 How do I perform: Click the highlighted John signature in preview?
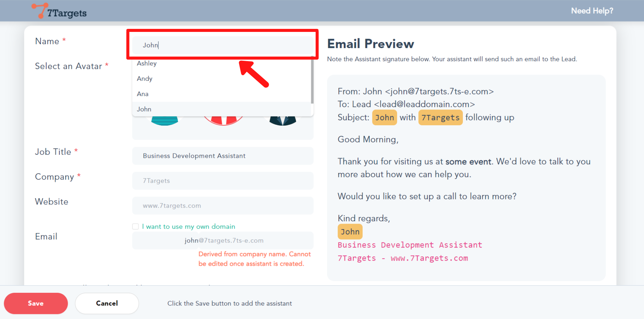tap(350, 232)
